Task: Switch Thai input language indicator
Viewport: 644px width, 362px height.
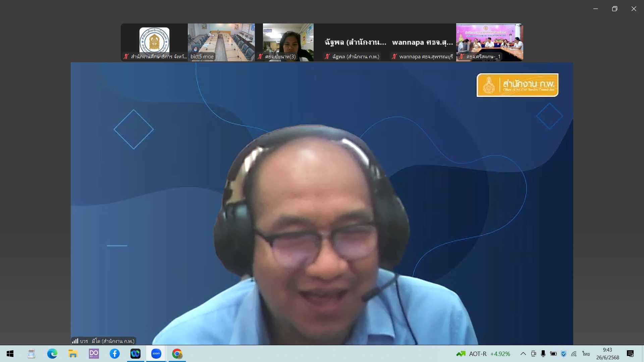Action: coord(586,354)
